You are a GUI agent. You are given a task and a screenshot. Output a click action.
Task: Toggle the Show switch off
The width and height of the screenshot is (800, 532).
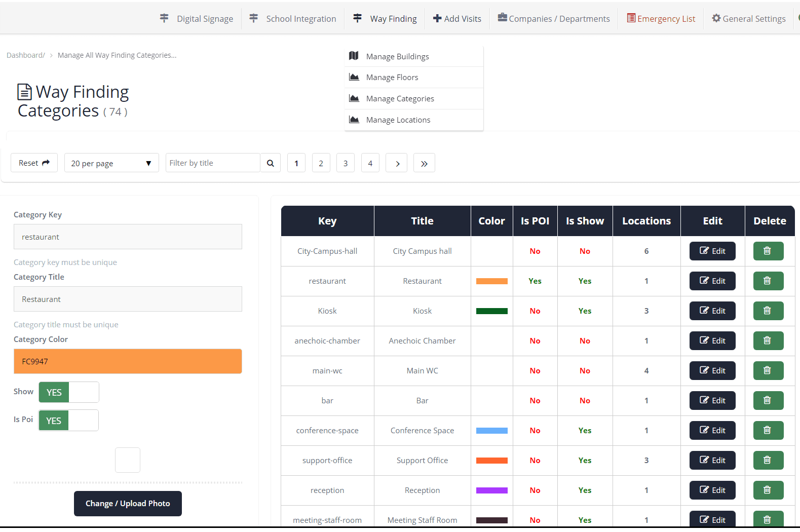(x=69, y=392)
